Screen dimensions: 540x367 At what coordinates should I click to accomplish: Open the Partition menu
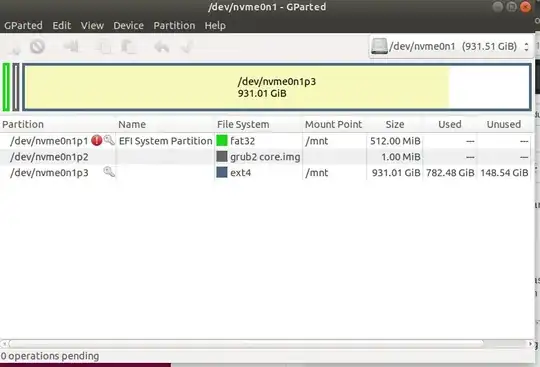pyautogui.click(x=174, y=25)
